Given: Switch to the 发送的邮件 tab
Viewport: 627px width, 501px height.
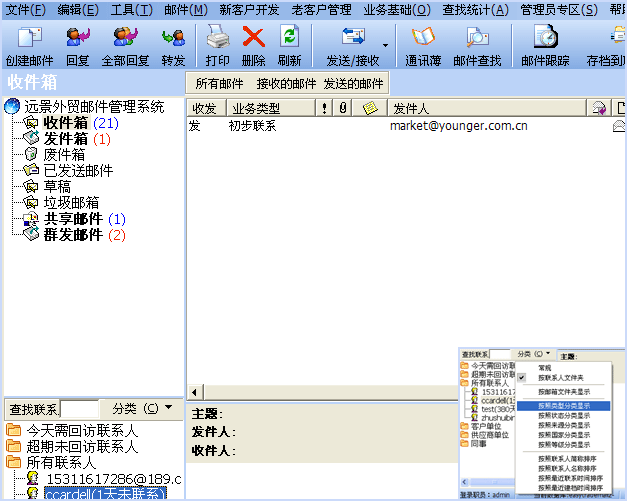Looking at the screenshot, I should point(353,84).
